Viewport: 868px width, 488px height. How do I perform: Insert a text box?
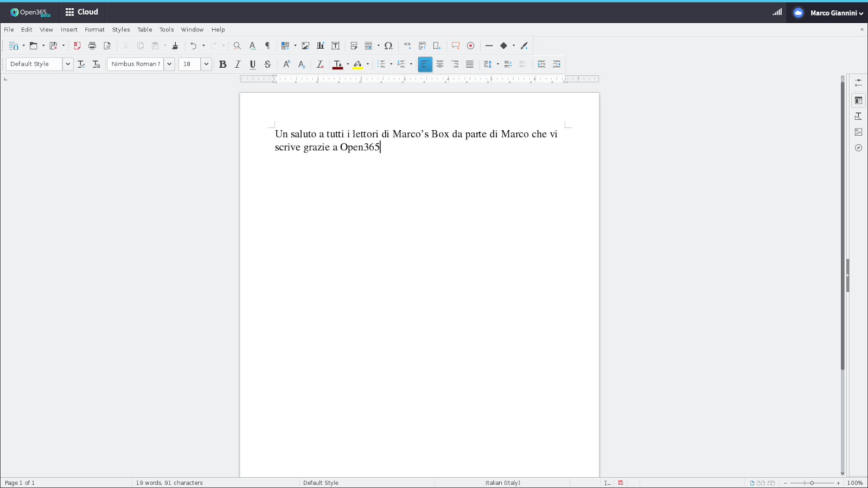(335, 46)
